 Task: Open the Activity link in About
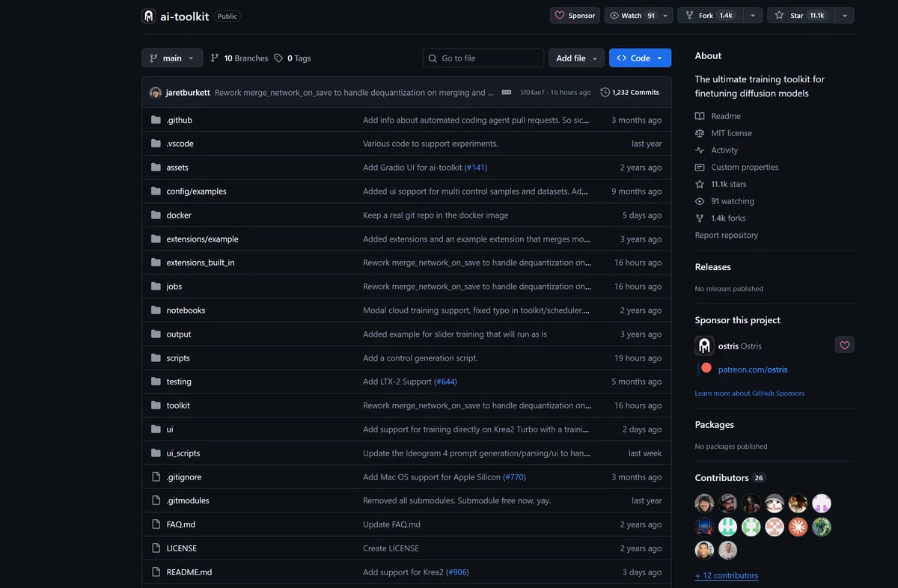coord(716,150)
